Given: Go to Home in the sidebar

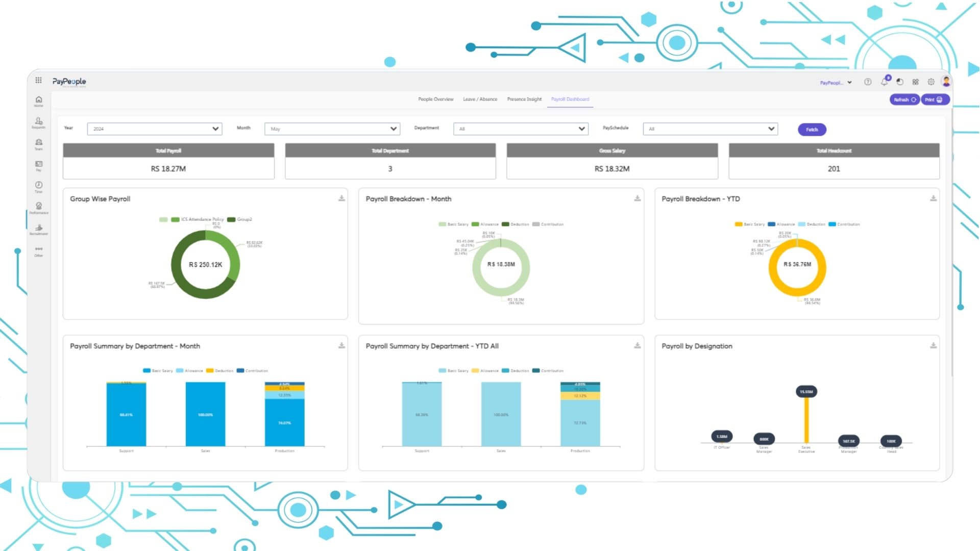Looking at the screenshot, I should pos(39,102).
